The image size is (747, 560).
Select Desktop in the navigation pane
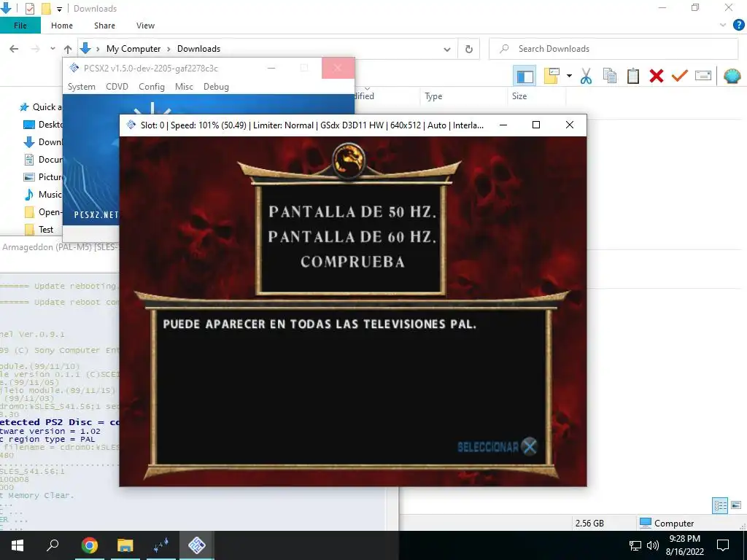coord(42,125)
